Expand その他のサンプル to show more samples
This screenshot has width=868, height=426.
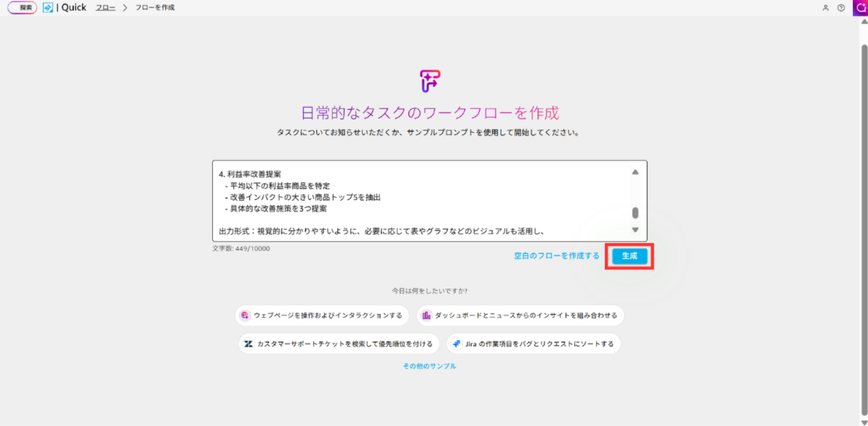pyautogui.click(x=430, y=366)
